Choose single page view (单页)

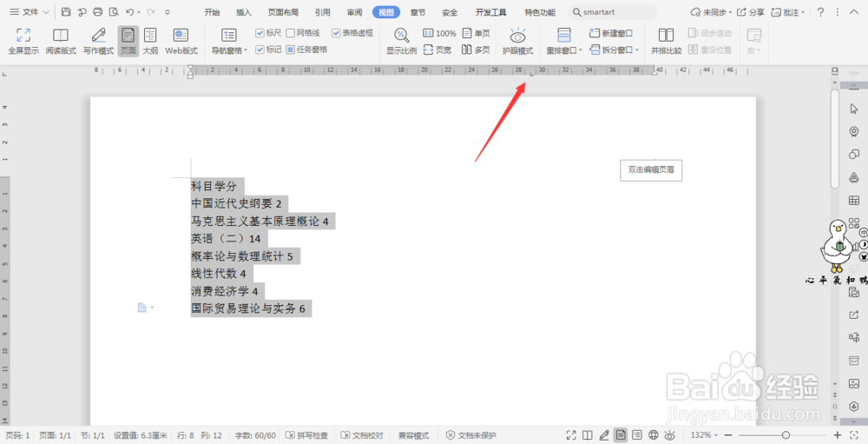(x=476, y=33)
